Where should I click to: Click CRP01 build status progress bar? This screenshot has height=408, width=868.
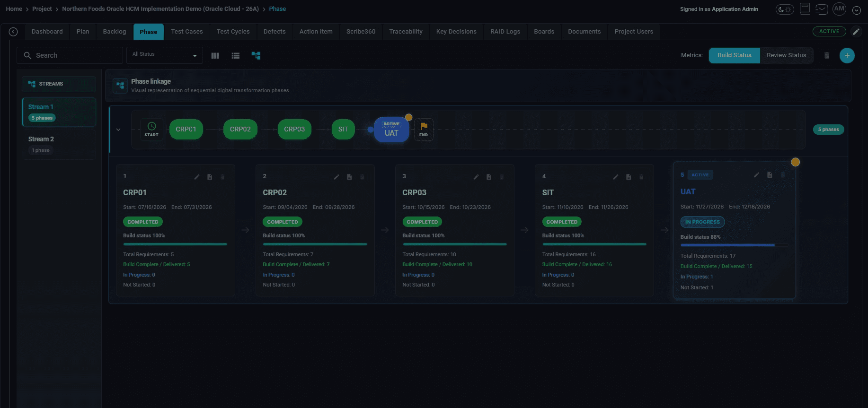(175, 244)
